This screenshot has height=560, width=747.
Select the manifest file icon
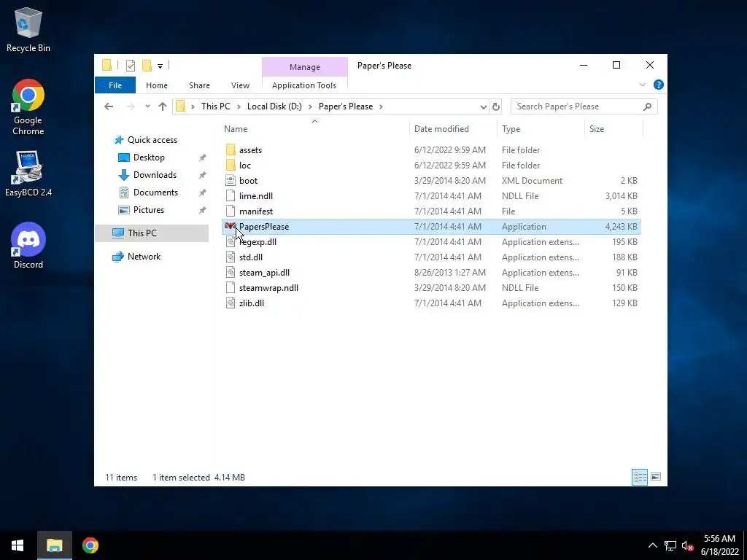(x=231, y=211)
